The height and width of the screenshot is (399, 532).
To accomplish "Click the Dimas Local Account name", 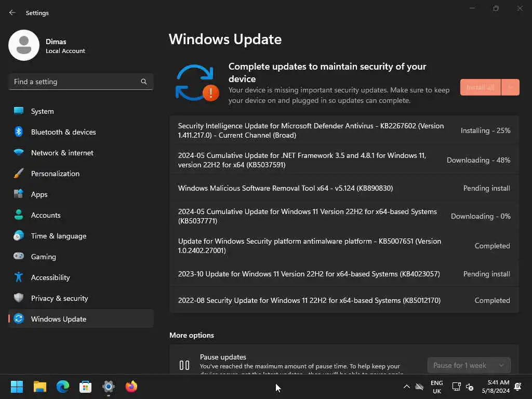I will (65, 46).
